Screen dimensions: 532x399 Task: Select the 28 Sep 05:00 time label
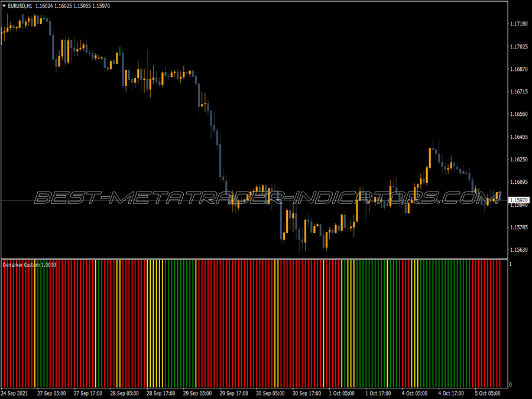point(125,393)
